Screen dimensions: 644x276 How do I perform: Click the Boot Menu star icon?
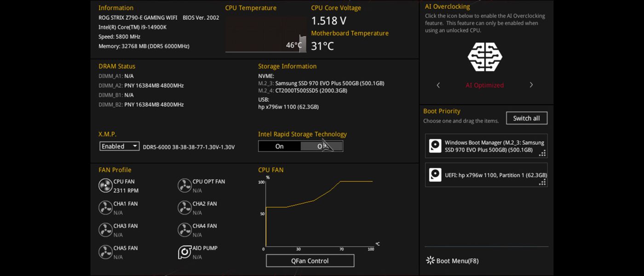430,260
